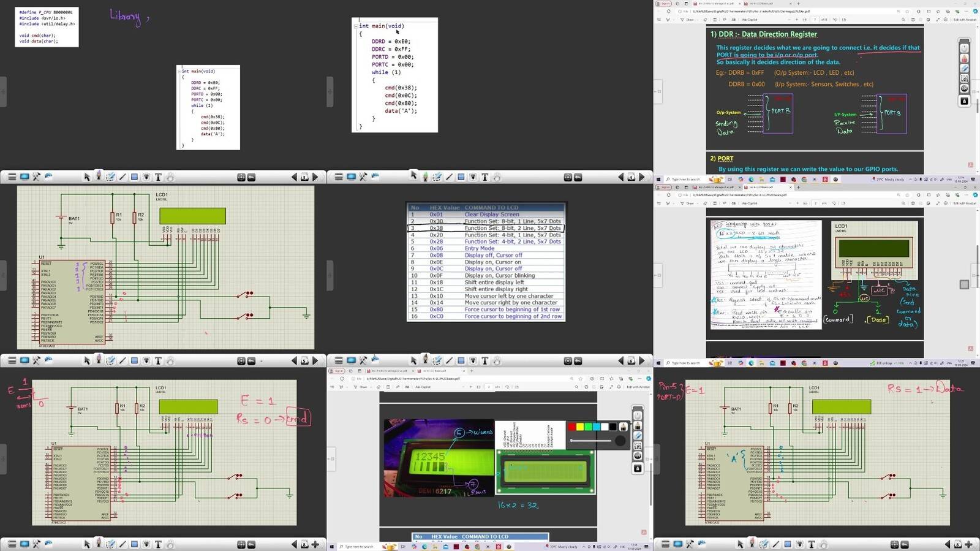Viewport: 980px width, 551px height.
Task: Select the hand pan tool in page 4 toolbar
Action: [x=497, y=177]
